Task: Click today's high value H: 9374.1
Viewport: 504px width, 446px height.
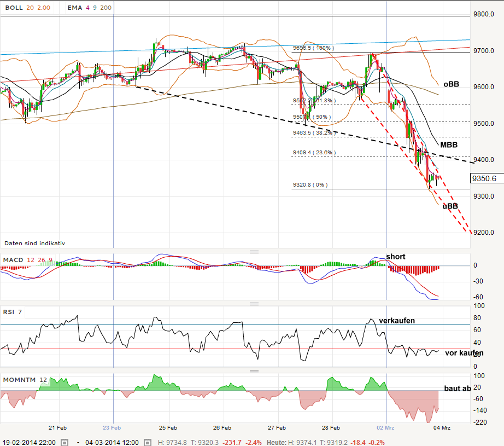Action: pyautogui.click(x=302, y=443)
